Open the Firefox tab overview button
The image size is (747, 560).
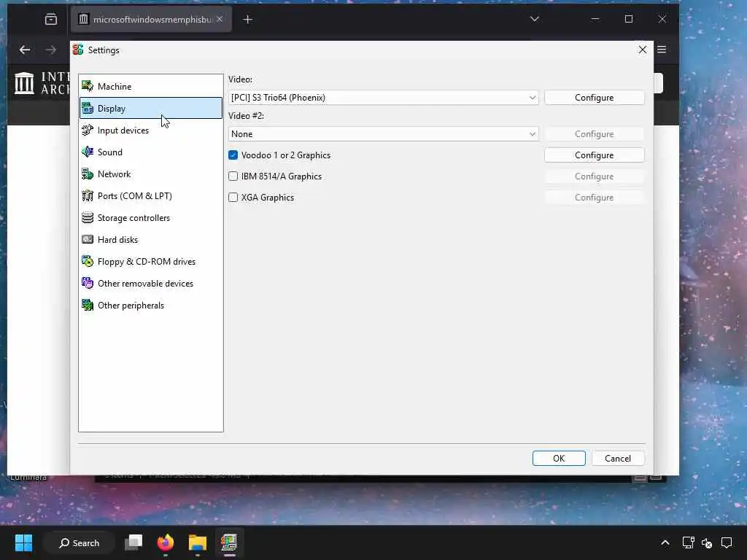[51, 19]
